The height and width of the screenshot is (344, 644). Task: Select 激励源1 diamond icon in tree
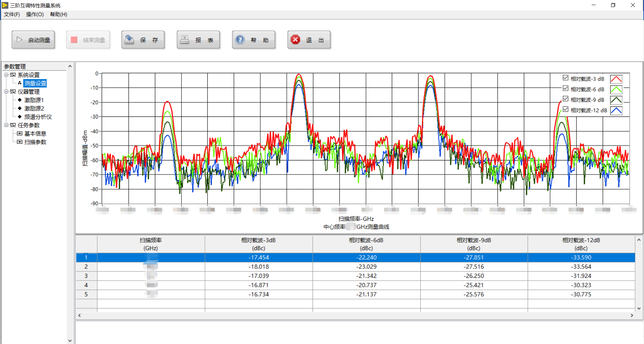coord(19,100)
